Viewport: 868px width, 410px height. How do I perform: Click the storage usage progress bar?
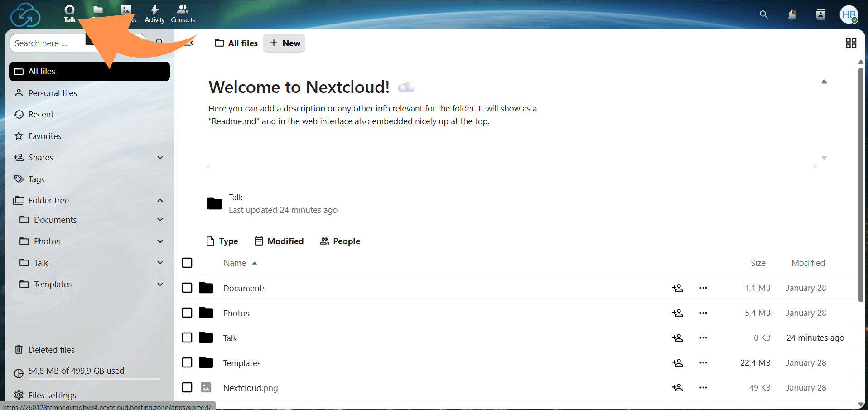[x=94, y=379]
